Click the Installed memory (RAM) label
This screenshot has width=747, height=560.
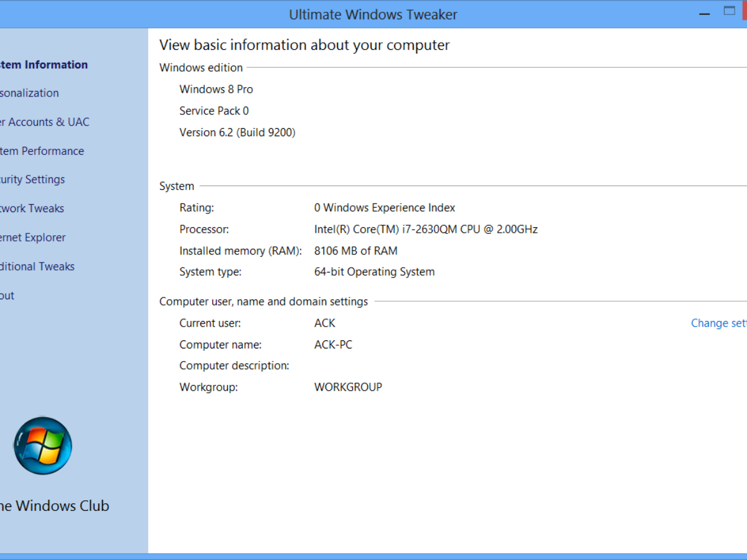click(241, 251)
